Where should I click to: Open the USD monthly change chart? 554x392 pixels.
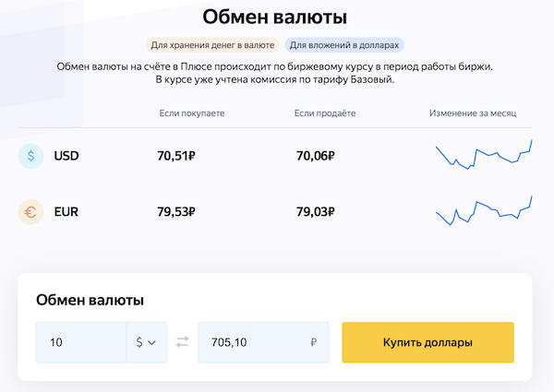484,155
